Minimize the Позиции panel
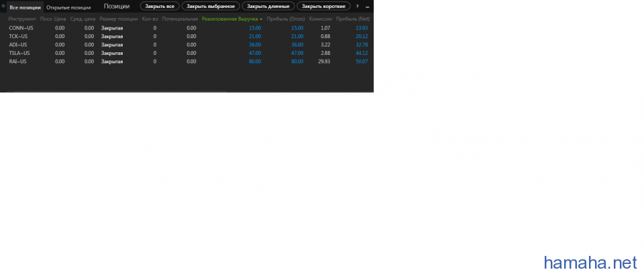The height and width of the screenshot is (270, 644). pyautogui.click(x=367, y=7)
